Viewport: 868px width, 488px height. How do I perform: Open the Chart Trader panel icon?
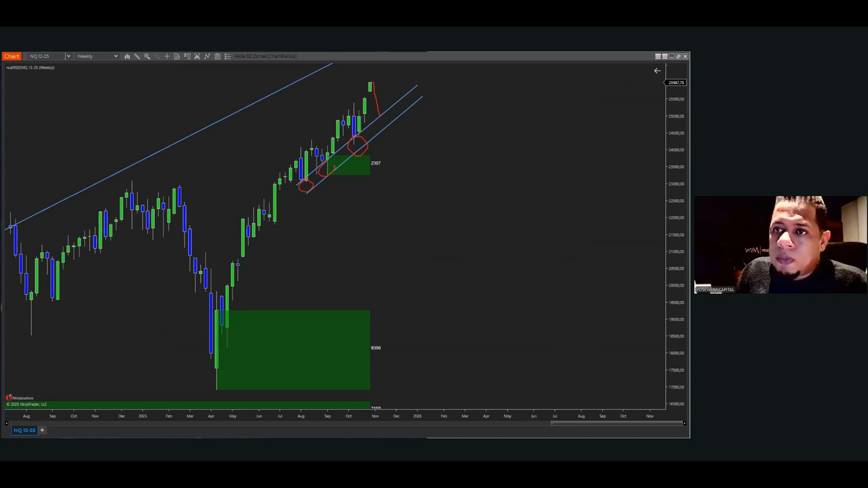(187, 56)
